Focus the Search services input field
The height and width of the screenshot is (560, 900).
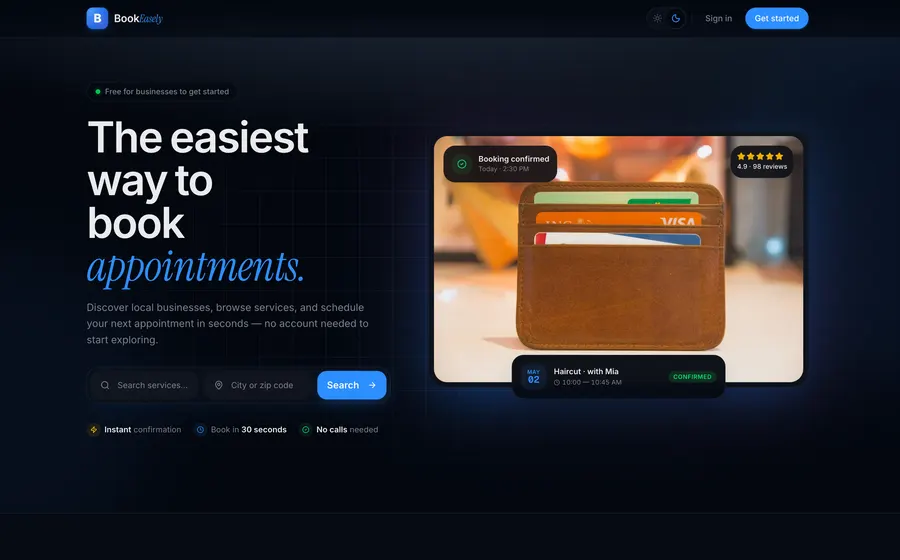(x=145, y=385)
